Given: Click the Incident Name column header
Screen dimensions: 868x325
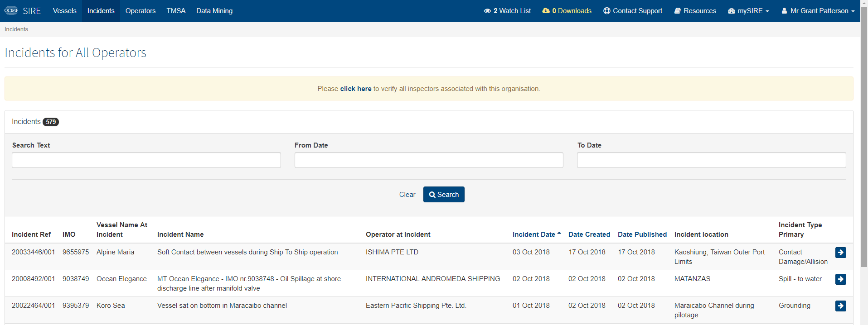Looking at the screenshot, I should pyautogui.click(x=180, y=234).
